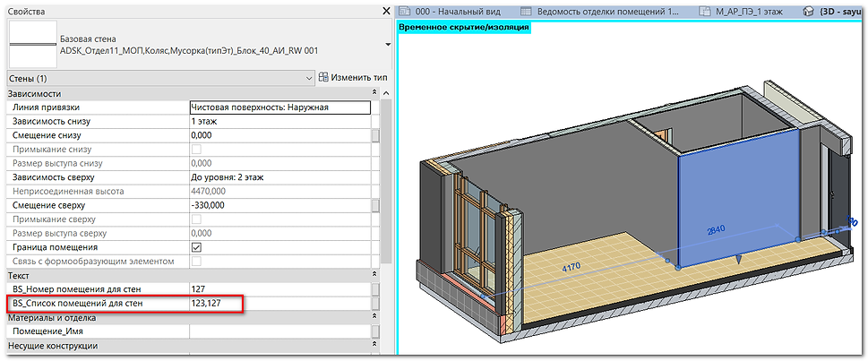868x361 pixels.
Task: Click the Примыкание снизу checkbox
Action: tap(196, 150)
